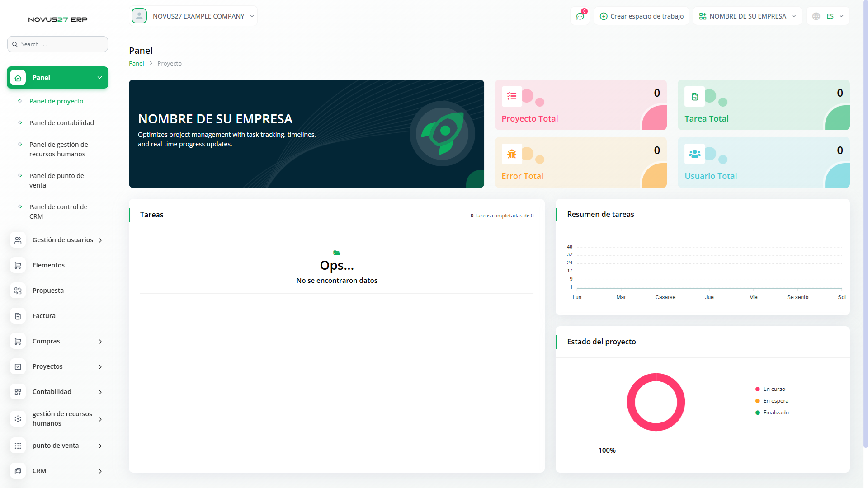Click the Usuario Total people icon
868x488 pixels.
pyautogui.click(x=694, y=154)
